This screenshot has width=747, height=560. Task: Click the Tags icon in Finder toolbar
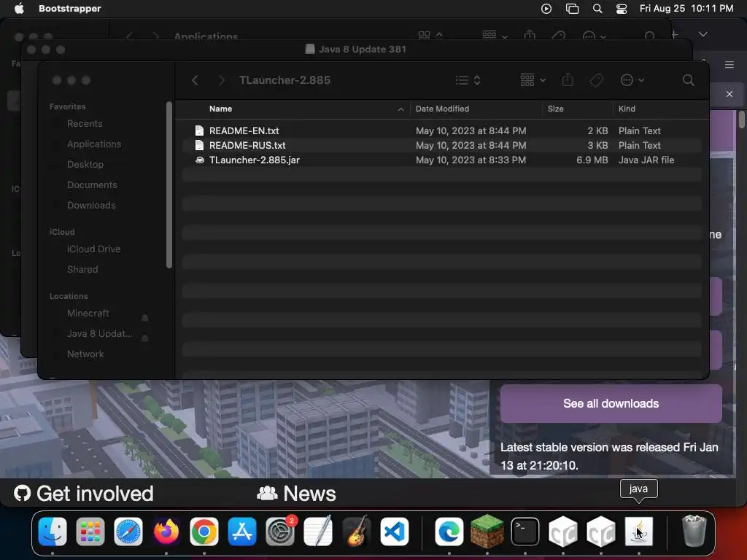point(596,80)
